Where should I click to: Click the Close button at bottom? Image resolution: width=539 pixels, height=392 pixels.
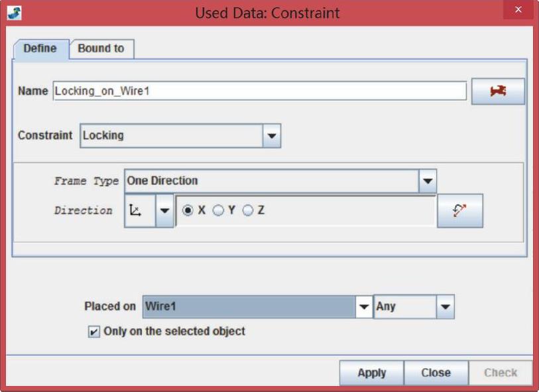(x=436, y=373)
